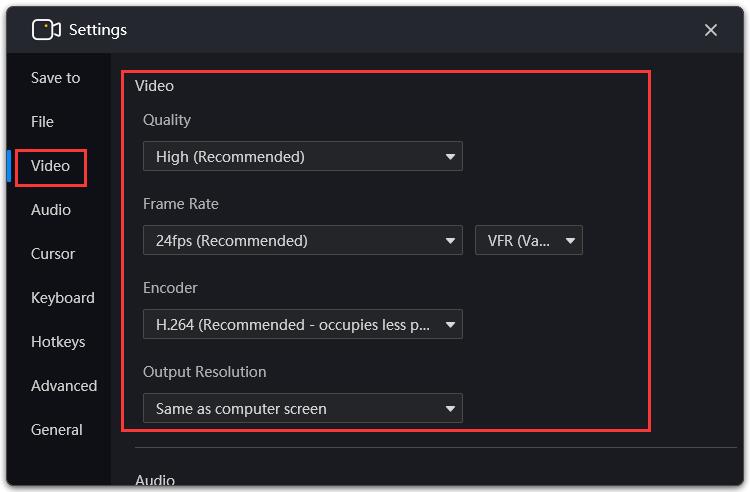This screenshot has height=492, width=750.
Task: Go to the Advanced settings section
Action: click(64, 385)
